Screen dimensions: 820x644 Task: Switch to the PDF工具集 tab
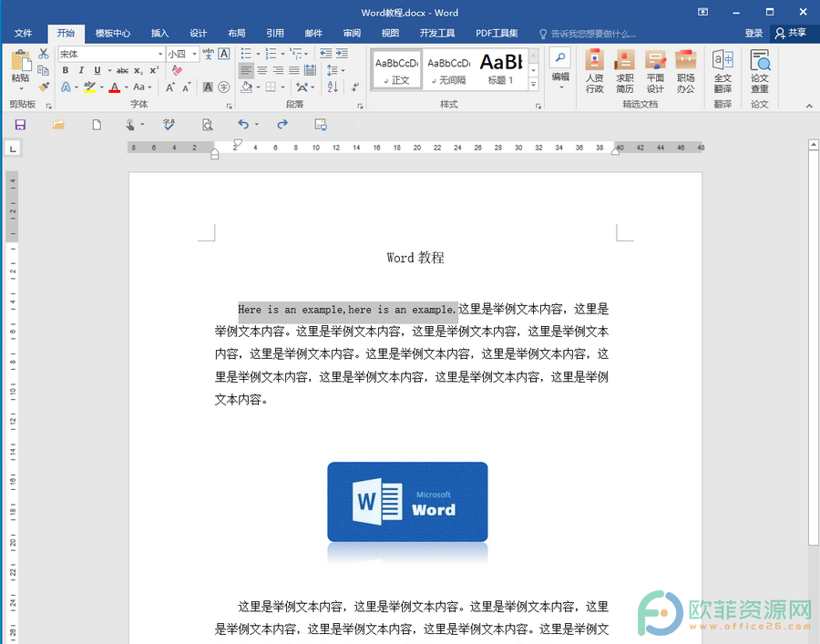point(497,34)
